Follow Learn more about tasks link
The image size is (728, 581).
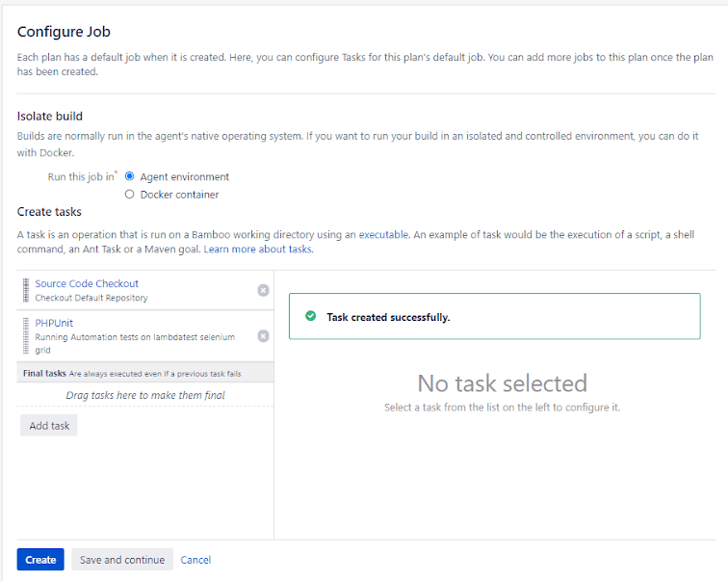[x=258, y=250]
